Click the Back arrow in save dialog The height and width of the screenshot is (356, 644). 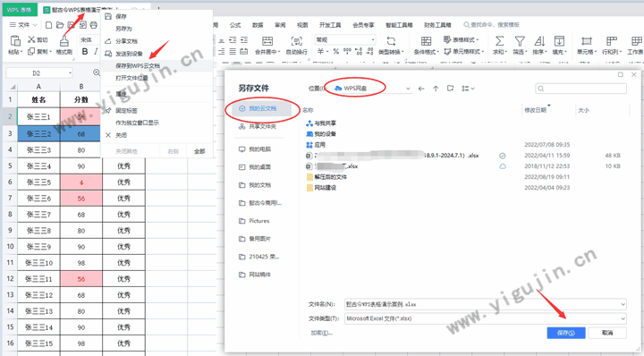tap(421, 89)
